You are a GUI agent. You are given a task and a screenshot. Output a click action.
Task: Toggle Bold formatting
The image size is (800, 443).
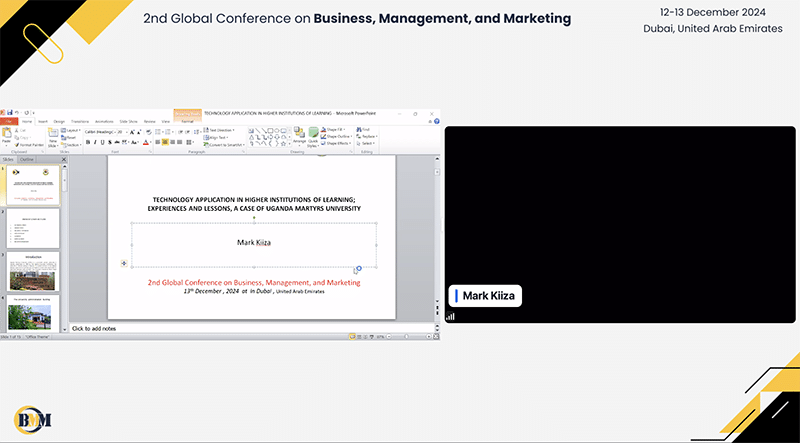pyautogui.click(x=88, y=142)
